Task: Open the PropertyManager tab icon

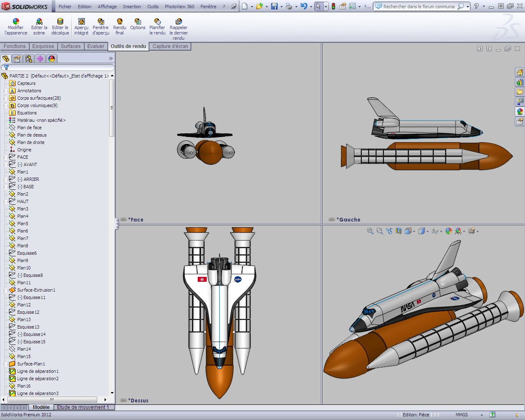Action: (17, 59)
